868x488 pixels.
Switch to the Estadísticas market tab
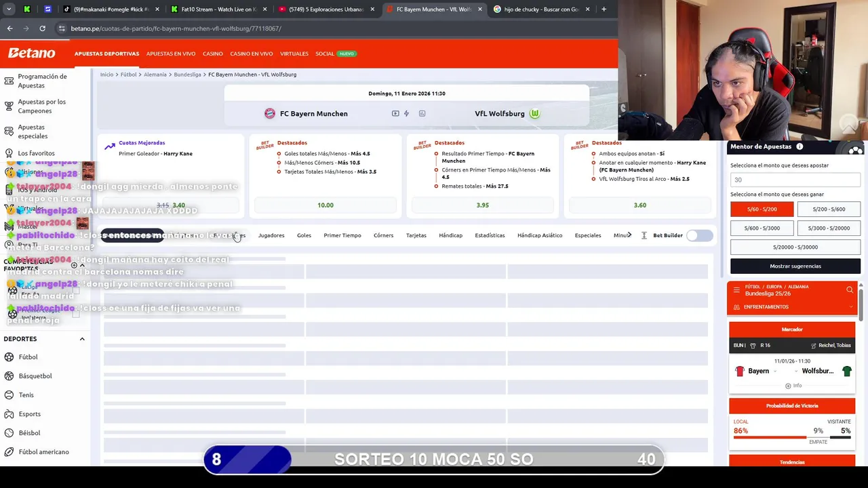490,235
